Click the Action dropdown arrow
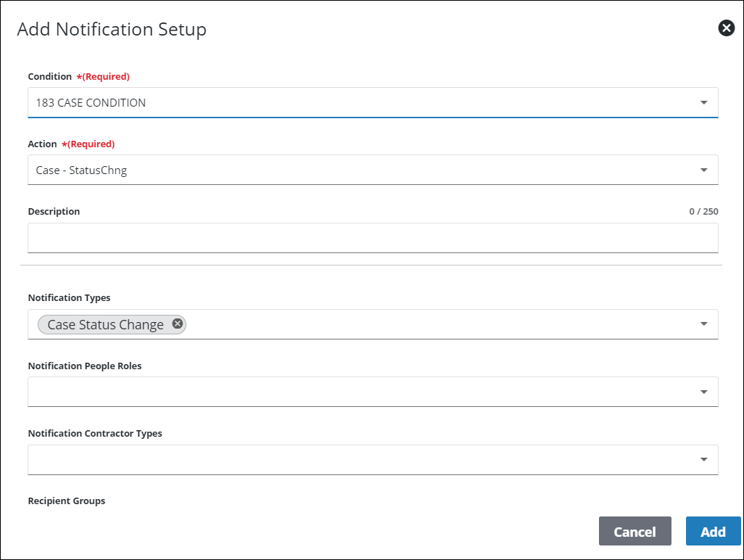Image resolution: width=744 pixels, height=560 pixels. pyautogui.click(x=703, y=169)
